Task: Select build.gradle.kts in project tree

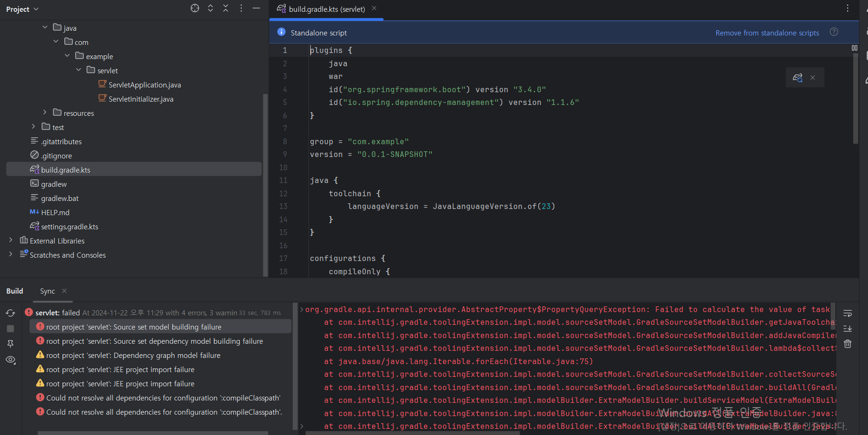Action: click(134, 170)
